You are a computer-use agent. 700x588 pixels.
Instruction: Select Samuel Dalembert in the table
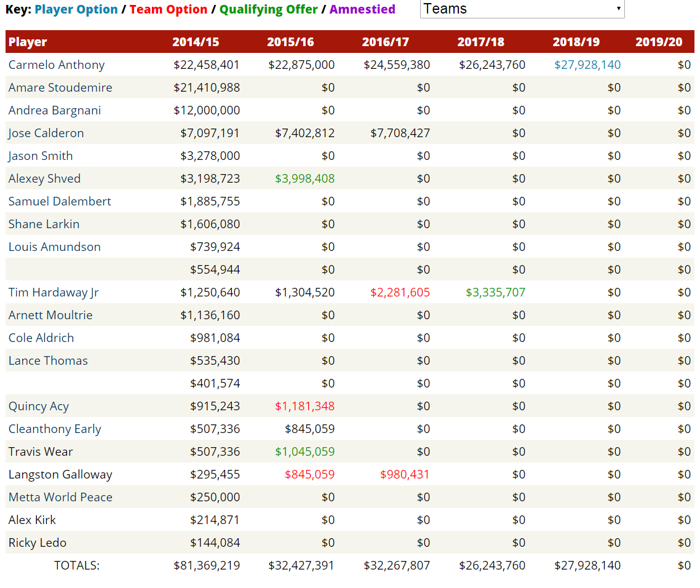(60, 202)
